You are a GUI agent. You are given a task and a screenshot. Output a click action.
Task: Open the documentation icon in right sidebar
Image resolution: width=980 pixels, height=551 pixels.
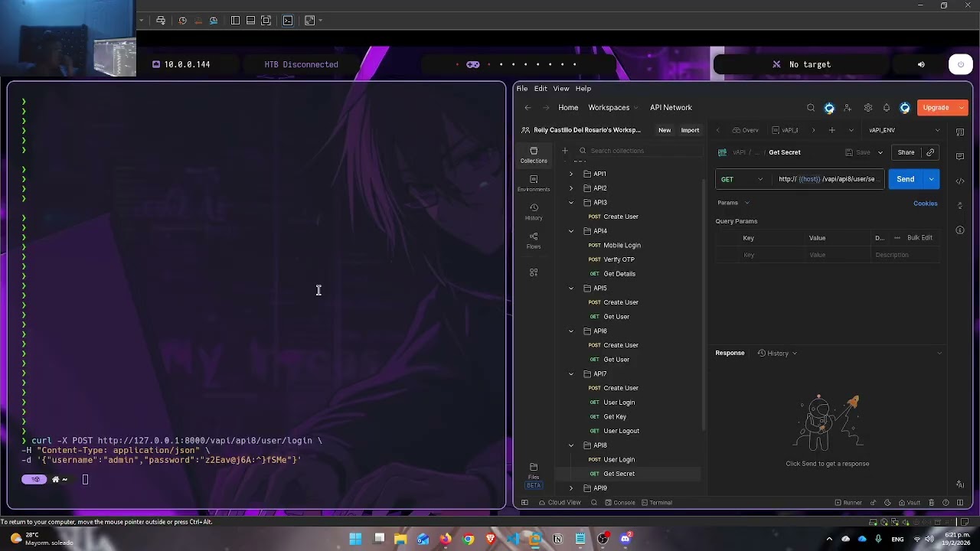click(x=960, y=132)
